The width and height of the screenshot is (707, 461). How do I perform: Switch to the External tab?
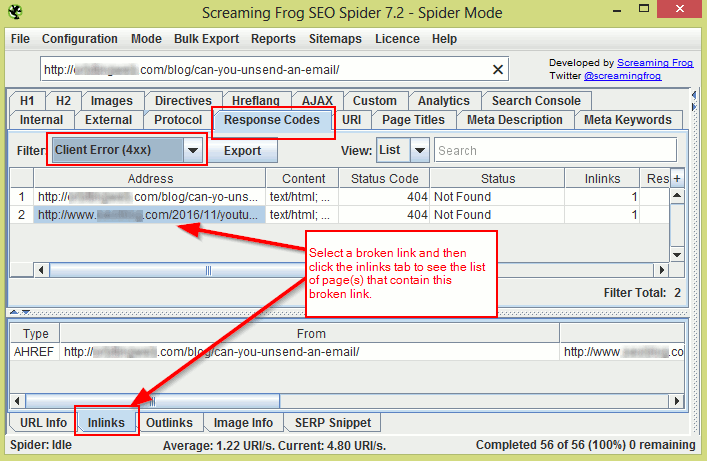tap(108, 120)
